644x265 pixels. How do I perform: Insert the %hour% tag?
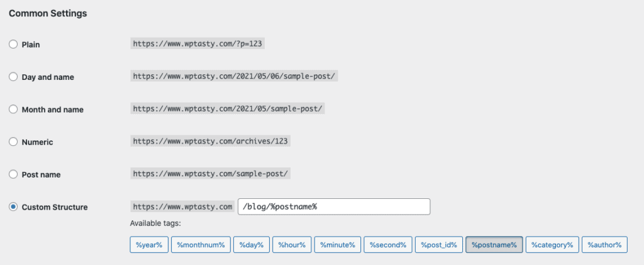point(292,245)
